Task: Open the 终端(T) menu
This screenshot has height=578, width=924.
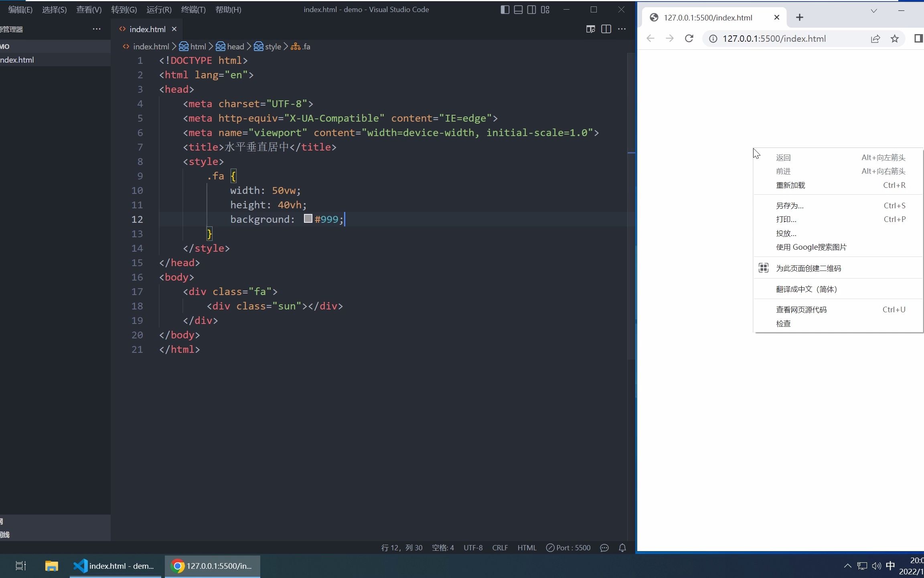Action: coord(193,10)
